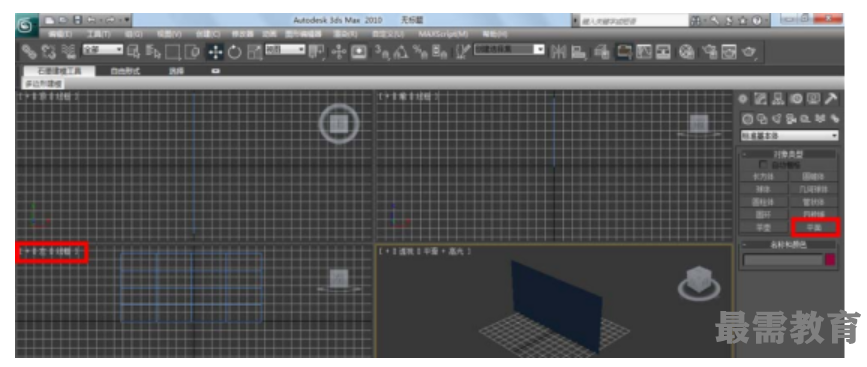Viewport: 867px width, 367px height.
Task: Click the Use Pivot Point Center icon
Action: [x=317, y=52]
